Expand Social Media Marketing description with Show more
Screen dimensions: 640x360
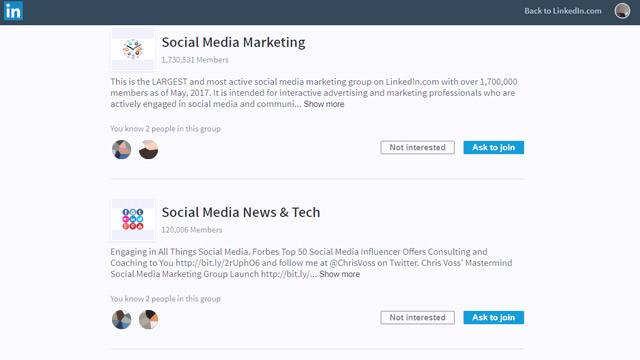324,104
